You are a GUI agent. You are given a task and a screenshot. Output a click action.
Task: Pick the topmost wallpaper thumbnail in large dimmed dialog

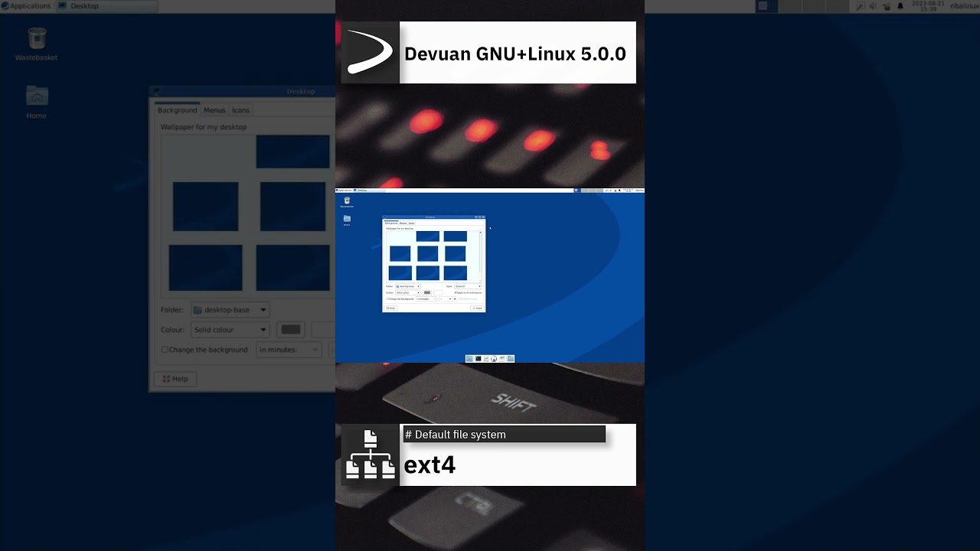point(292,152)
